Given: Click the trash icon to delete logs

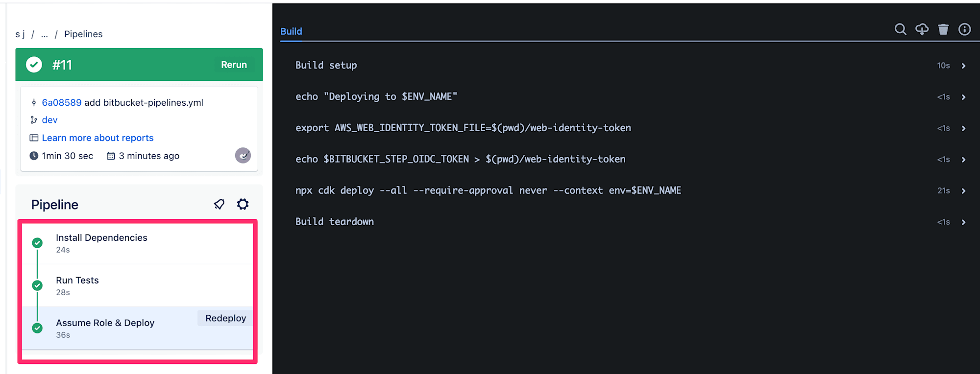Looking at the screenshot, I should (943, 29).
